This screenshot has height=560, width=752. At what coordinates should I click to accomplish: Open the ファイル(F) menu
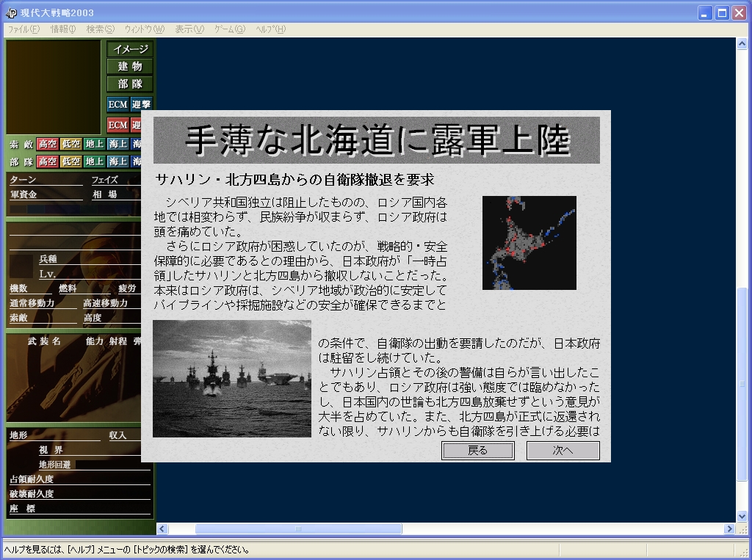click(x=23, y=29)
